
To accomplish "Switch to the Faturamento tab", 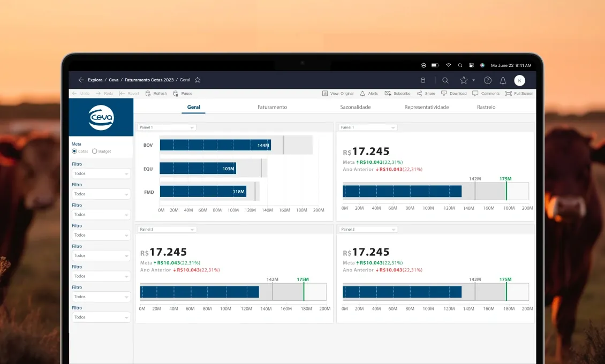I will pyautogui.click(x=273, y=107).
